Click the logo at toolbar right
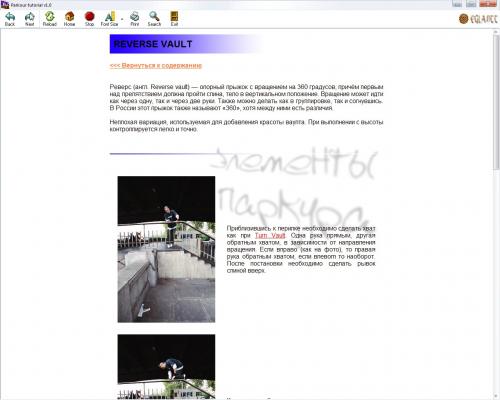 point(478,19)
